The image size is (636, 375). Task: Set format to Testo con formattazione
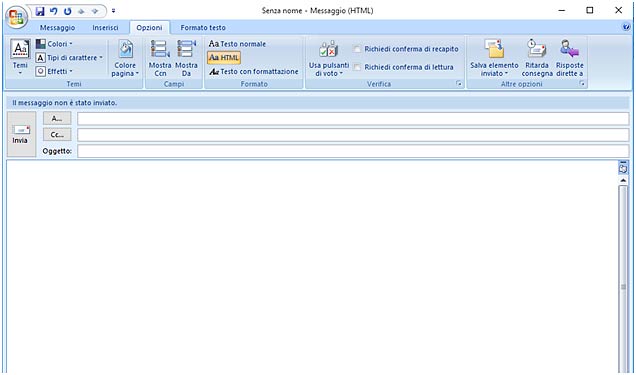[254, 71]
